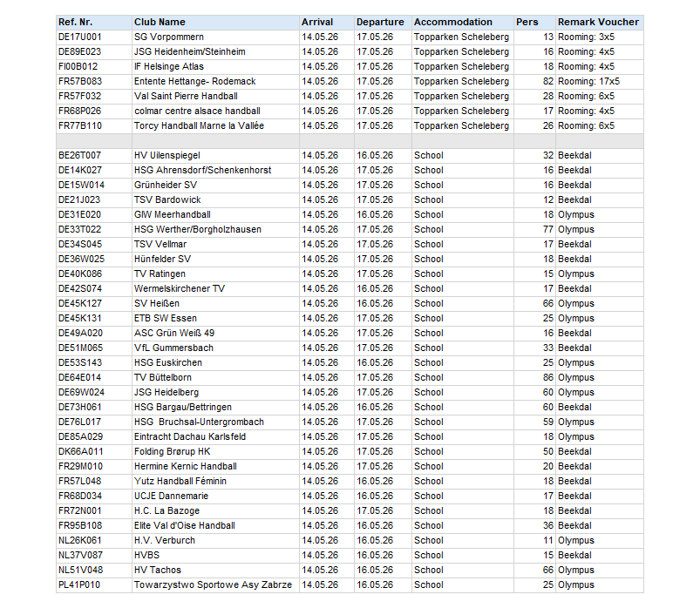This screenshot has height=608, width=700.
Task: Click IF Helsinge Atlas club cell
Action: 215,66
